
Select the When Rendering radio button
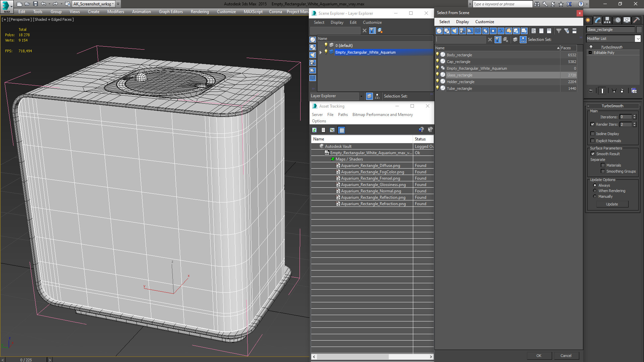pos(595,191)
